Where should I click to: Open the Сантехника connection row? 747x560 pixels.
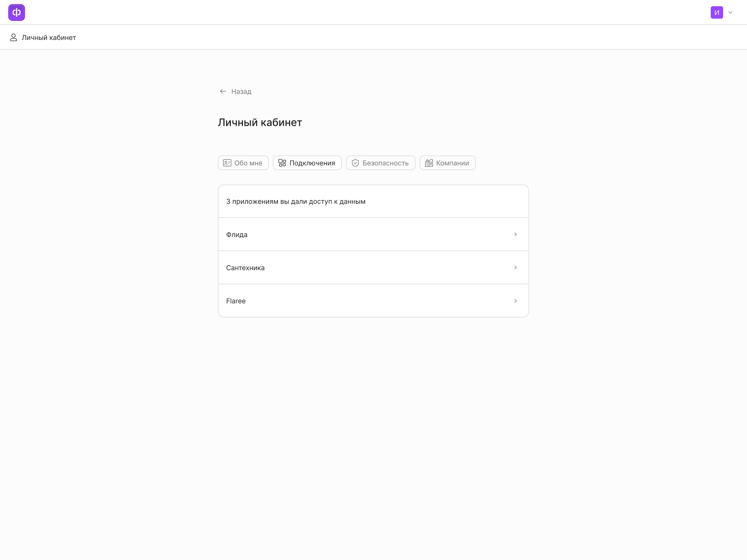373,268
